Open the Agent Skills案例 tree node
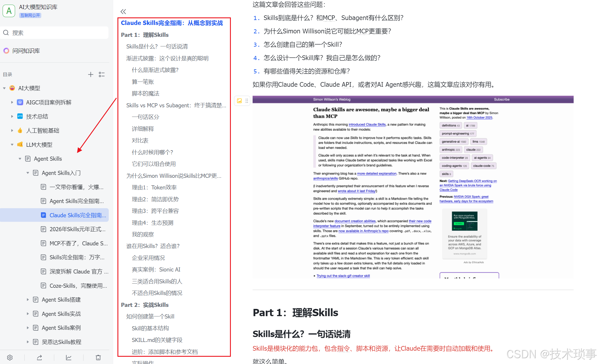 pos(61,328)
